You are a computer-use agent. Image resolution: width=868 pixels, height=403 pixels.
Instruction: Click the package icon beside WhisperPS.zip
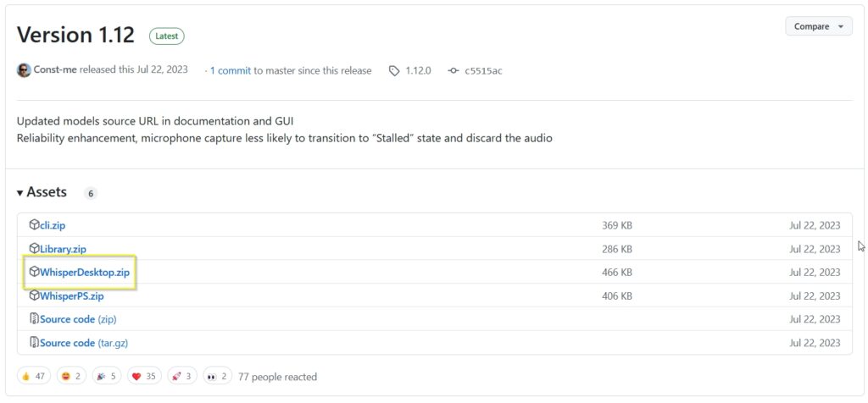pyautogui.click(x=34, y=295)
